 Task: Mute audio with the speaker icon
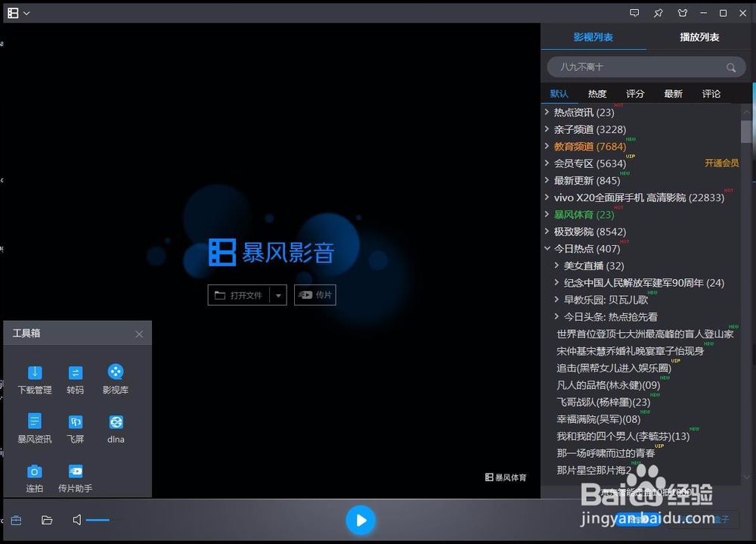(x=76, y=520)
